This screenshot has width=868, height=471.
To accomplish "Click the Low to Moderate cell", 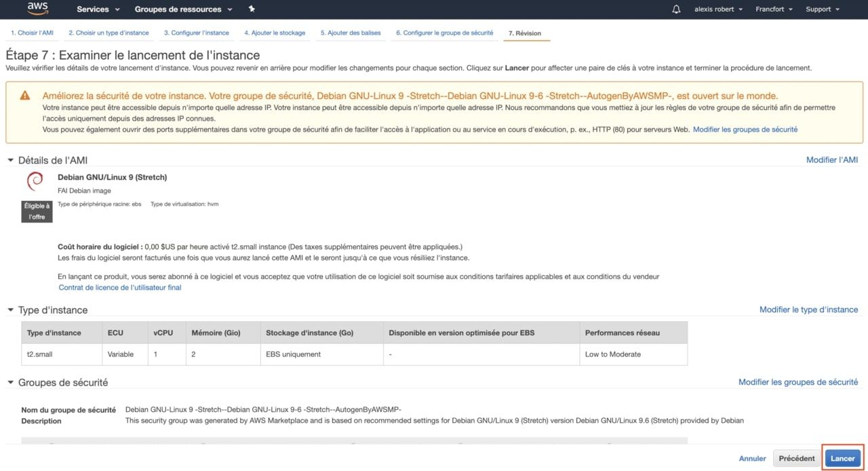I will click(633, 354).
